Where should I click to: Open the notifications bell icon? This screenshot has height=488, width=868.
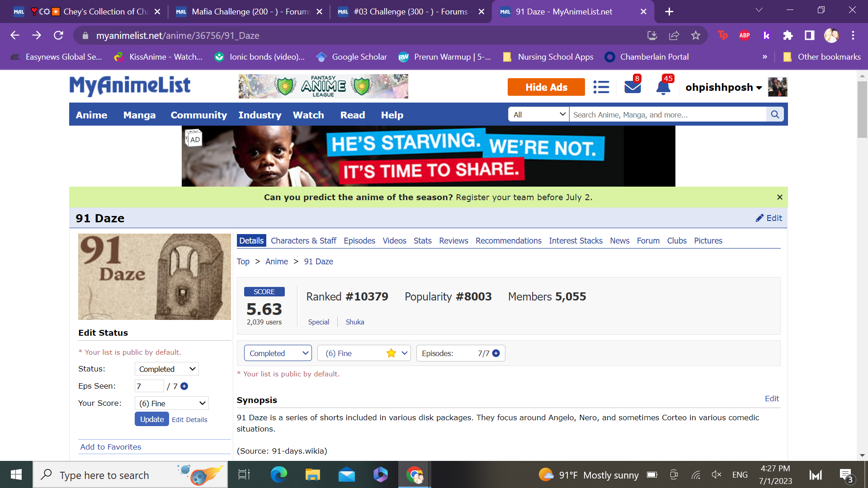663,87
